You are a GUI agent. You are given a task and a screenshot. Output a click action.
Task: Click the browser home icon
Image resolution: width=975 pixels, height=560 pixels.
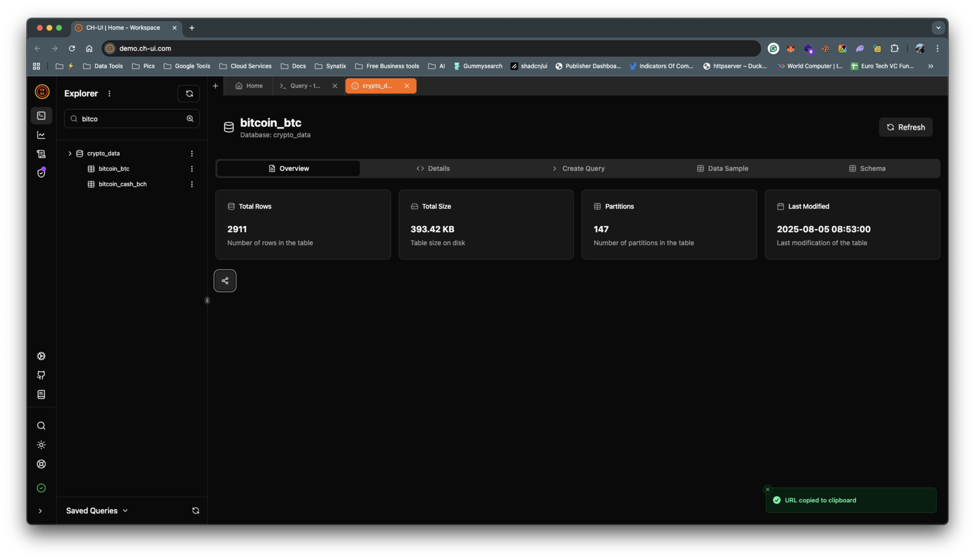pos(89,48)
